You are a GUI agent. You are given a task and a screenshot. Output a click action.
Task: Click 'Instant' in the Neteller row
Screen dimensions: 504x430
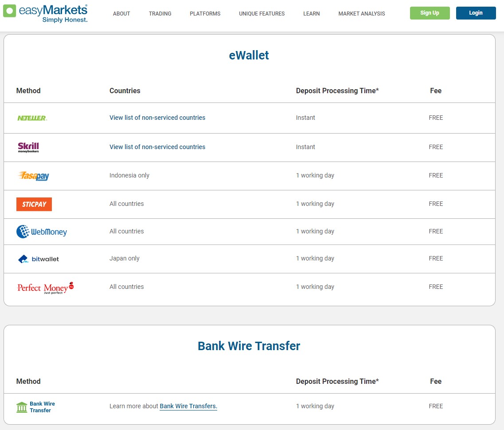pos(305,118)
